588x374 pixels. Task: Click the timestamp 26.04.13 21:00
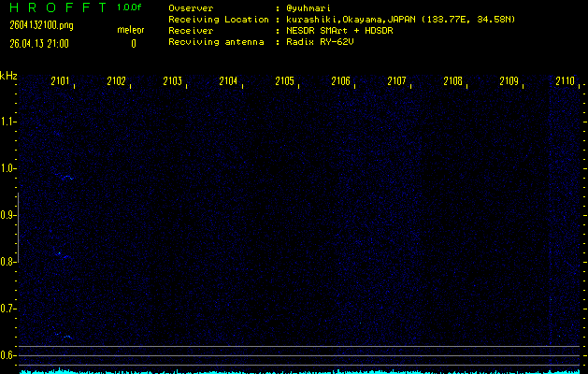(39, 44)
